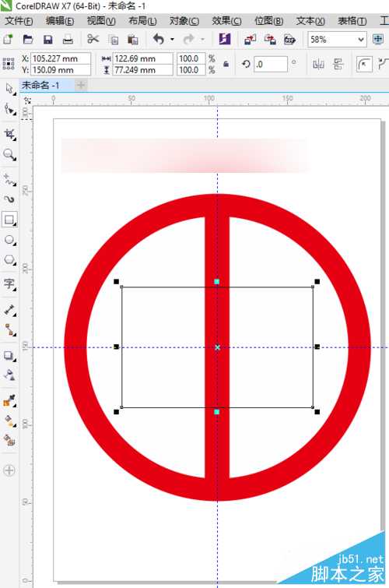389x588 pixels.
Task: Click the Quick Customize plus button in toolbox
Action: [x=9, y=470]
